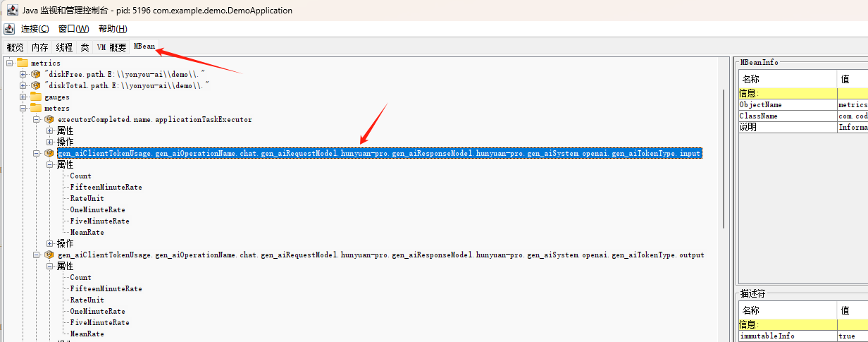Select FifteenMinuteRate under the input token bean
Viewport: 868px width, 342px height.
pos(106,187)
